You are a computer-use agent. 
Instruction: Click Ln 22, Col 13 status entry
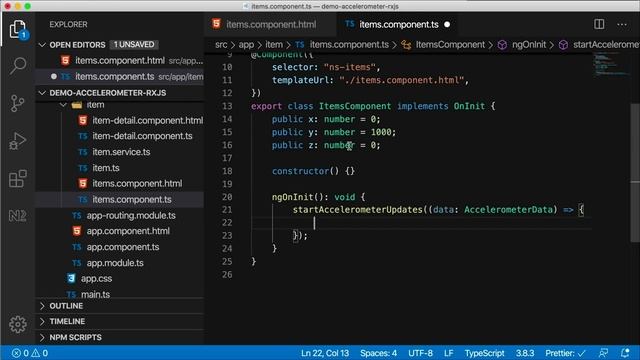(x=325, y=353)
